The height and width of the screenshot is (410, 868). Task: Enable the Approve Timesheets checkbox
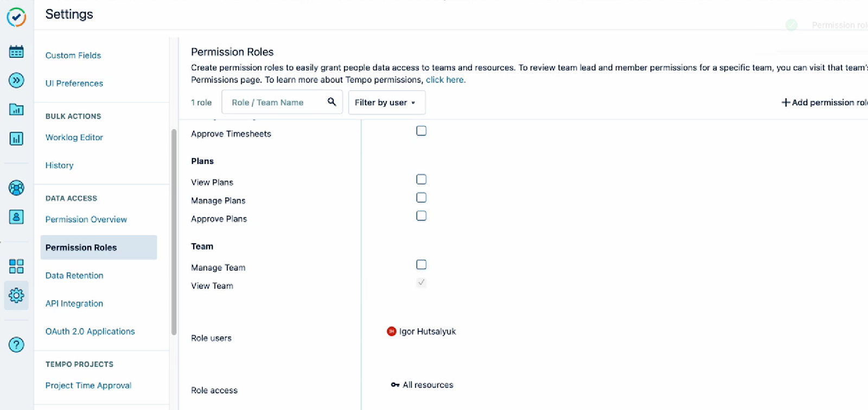421,130
